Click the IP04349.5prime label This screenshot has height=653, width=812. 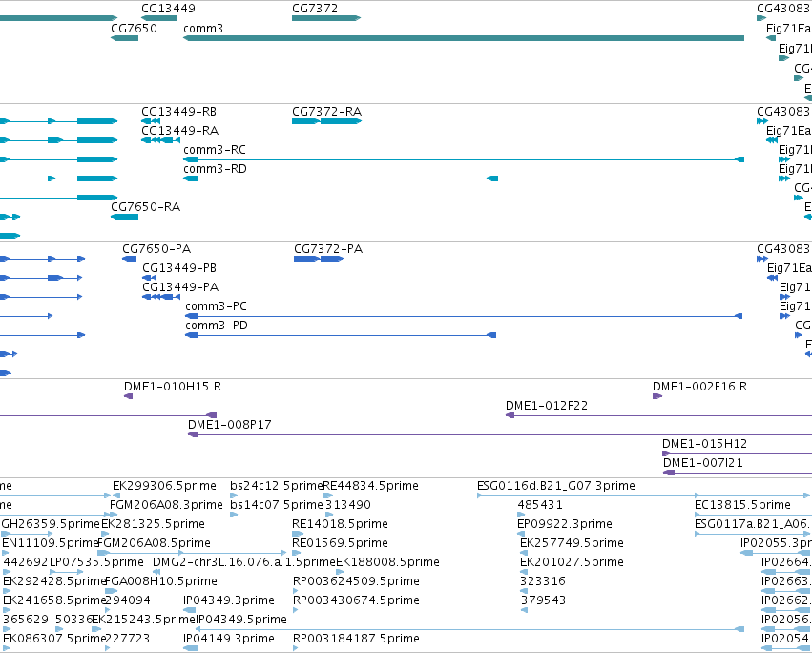[x=241, y=620]
